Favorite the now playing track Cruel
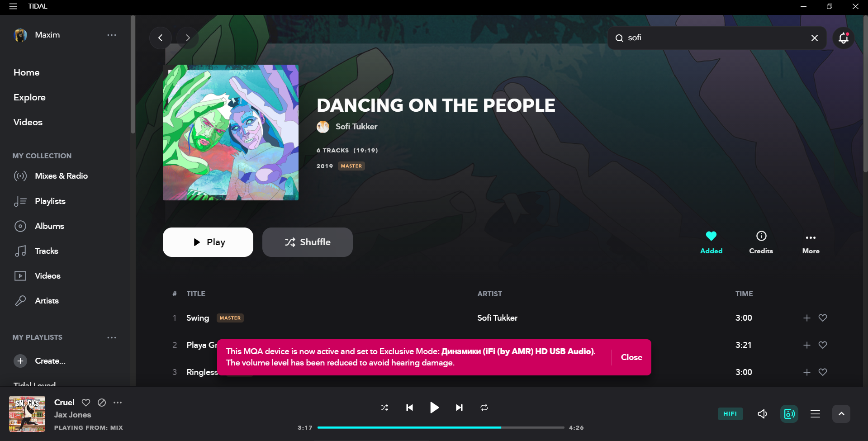This screenshot has width=868, height=441. coord(86,403)
